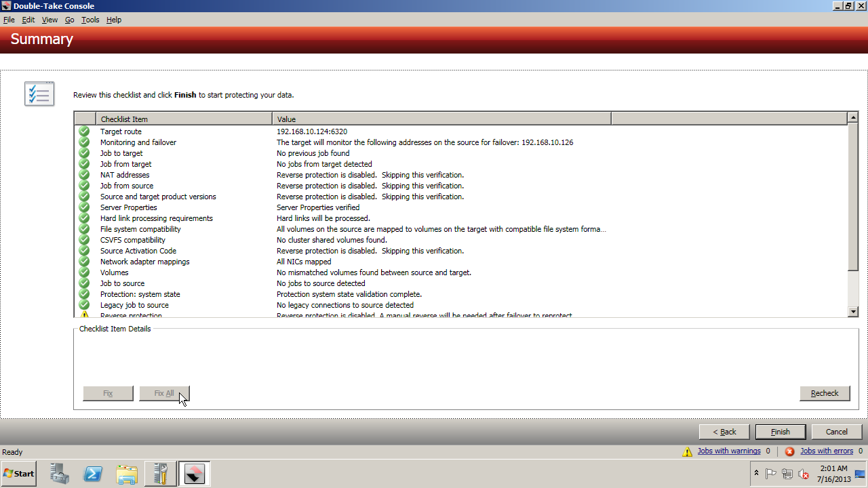This screenshot has width=868, height=488.
Task: Click checklist scrollbar up arrow
Action: coord(853,118)
